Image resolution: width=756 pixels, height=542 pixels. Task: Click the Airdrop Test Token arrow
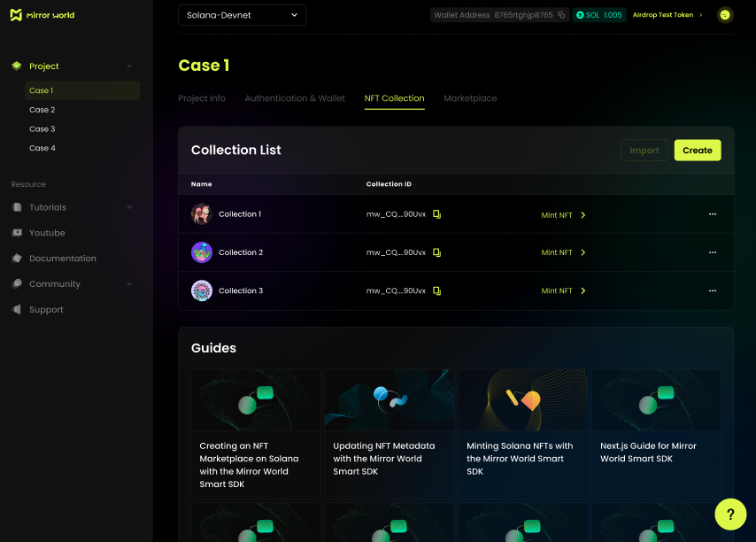[x=701, y=15]
